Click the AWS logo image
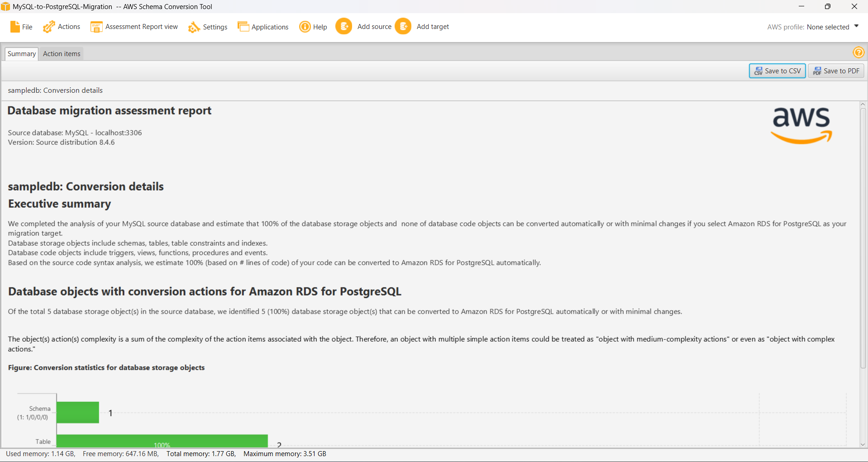The width and height of the screenshot is (868, 462). (801, 125)
